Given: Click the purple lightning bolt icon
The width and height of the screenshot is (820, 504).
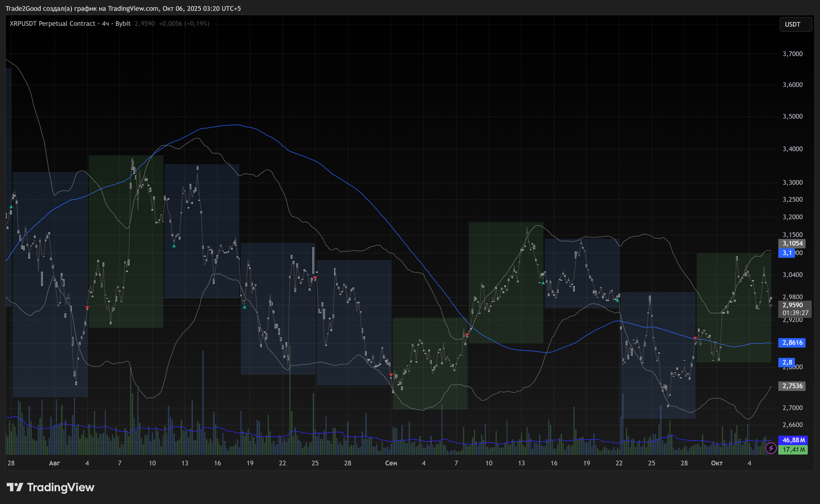Looking at the screenshot, I should [x=771, y=448].
